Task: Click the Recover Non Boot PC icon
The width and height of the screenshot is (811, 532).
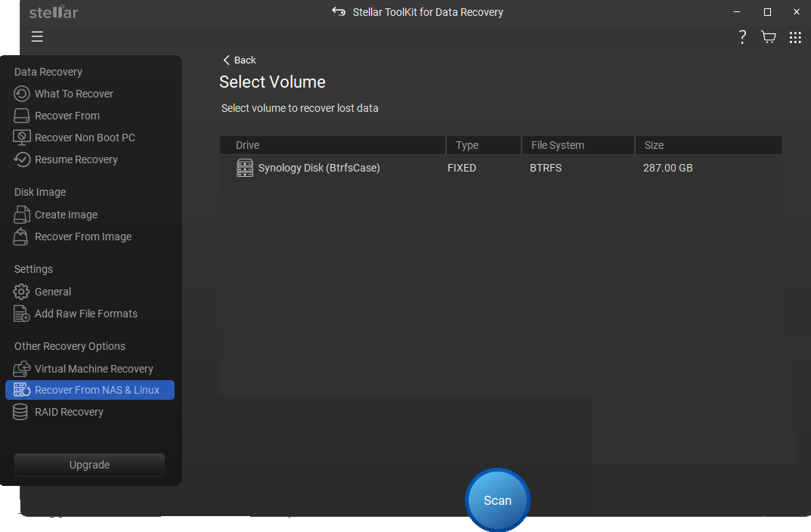Action: [22, 138]
